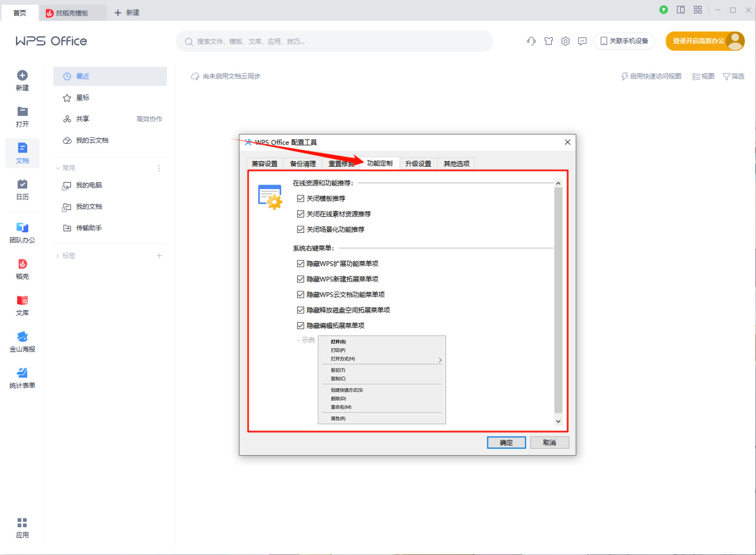Viewport: 756px width, 555px height.
Task: Click the cloud sync status 尚未启用文档云同步
Action: pos(226,76)
